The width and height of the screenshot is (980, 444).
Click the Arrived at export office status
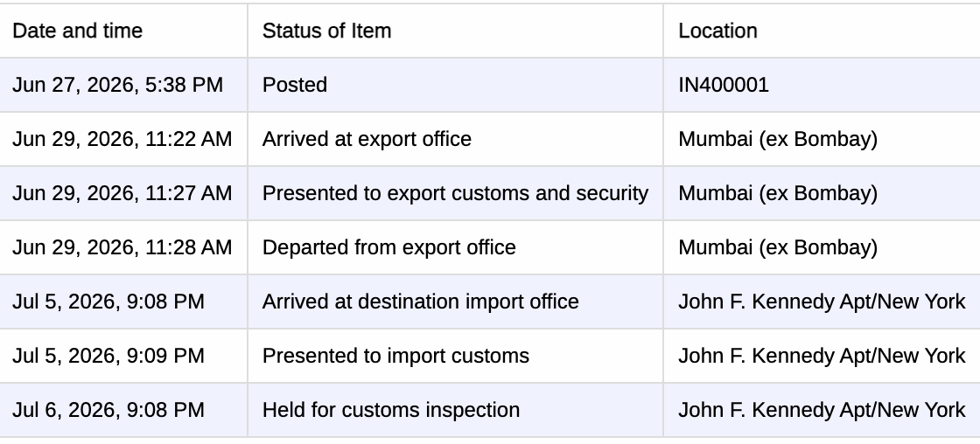point(367,139)
